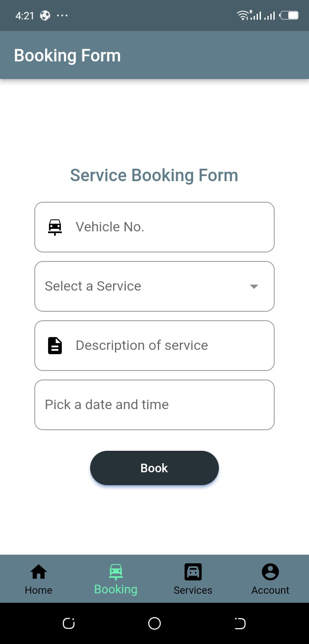Tap the Account profile icon
Image resolution: width=309 pixels, height=644 pixels.
270,572
